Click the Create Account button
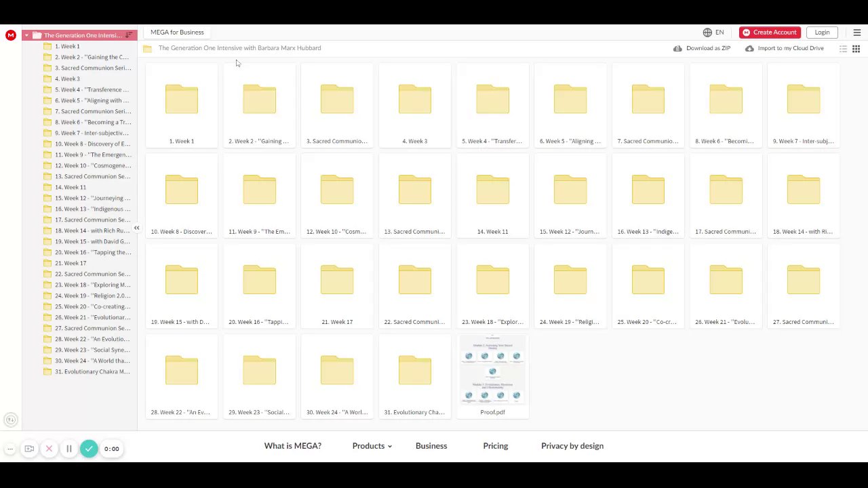 [x=770, y=33]
